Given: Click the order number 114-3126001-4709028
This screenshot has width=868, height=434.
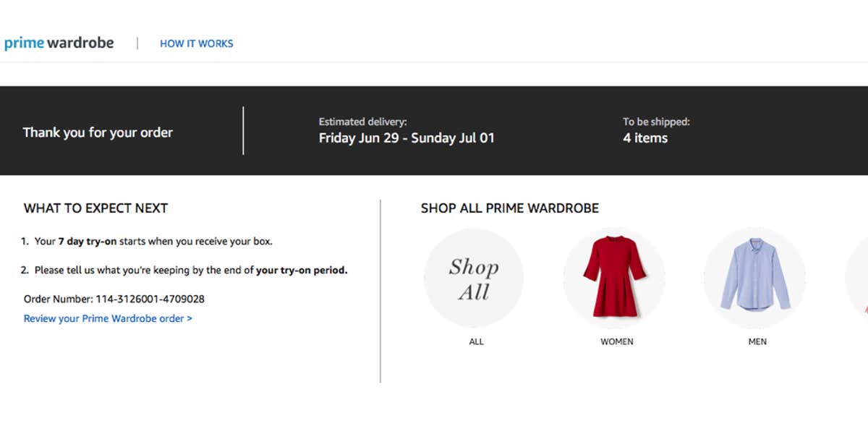Looking at the screenshot, I should coord(113,299).
